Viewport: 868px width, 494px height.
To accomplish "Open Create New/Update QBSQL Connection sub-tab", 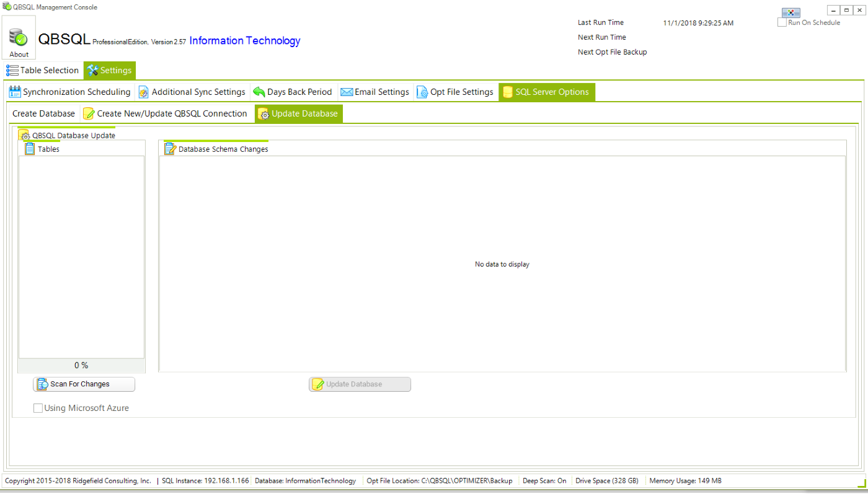I will click(x=166, y=114).
